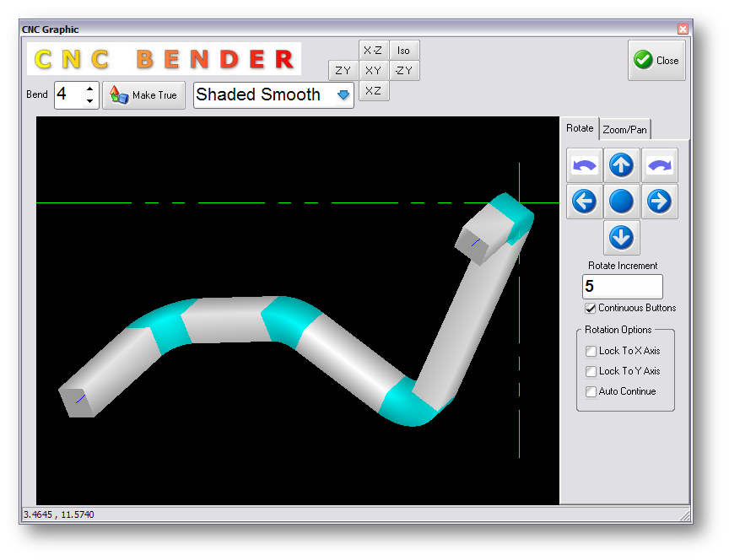Click the Make True button
The width and height of the screenshot is (729, 560).
pyautogui.click(x=143, y=95)
